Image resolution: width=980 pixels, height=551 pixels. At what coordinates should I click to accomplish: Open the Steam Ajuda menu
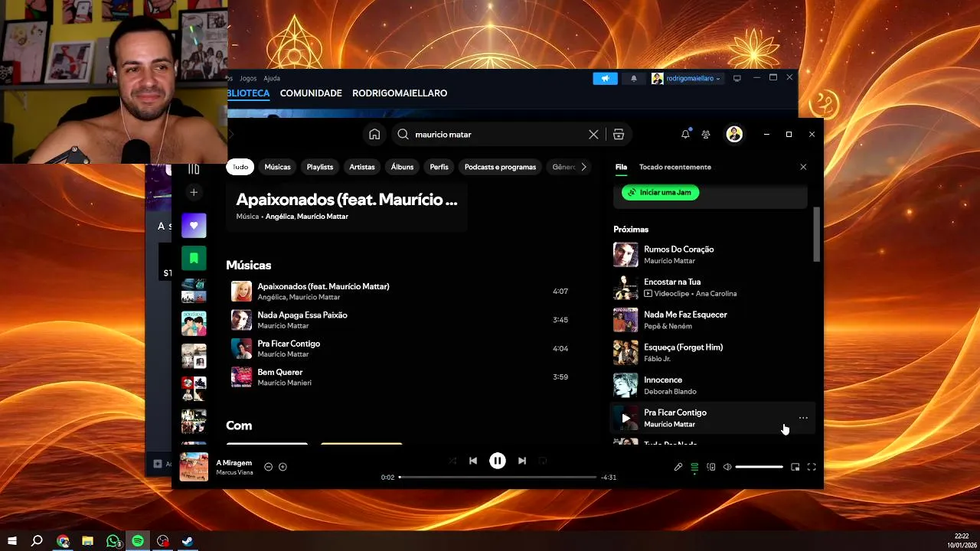pos(272,78)
